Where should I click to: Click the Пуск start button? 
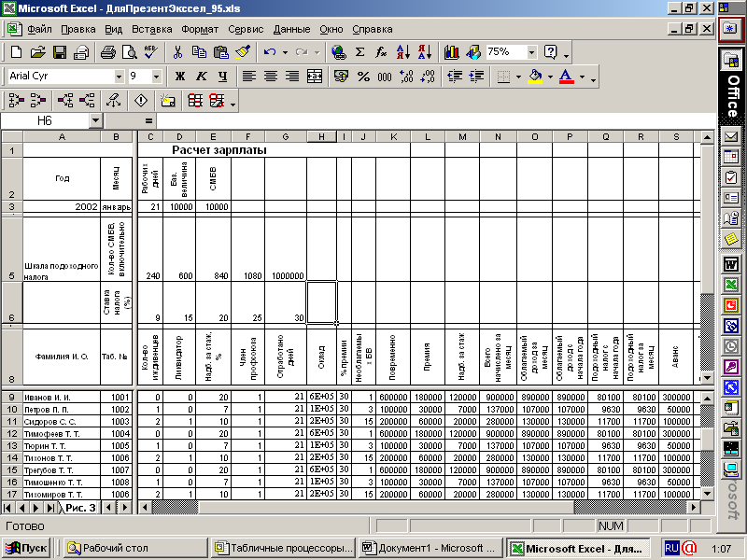pos(26,549)
